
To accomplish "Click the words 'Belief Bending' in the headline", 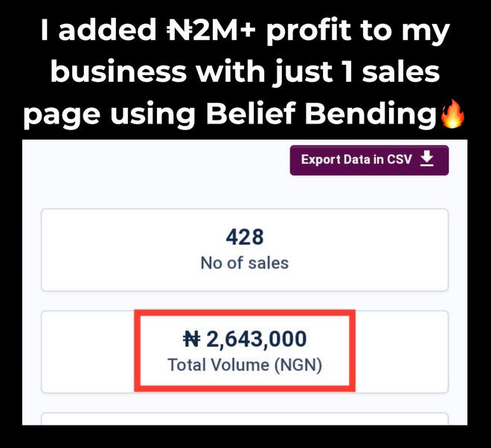I will (x=321, y=113).
